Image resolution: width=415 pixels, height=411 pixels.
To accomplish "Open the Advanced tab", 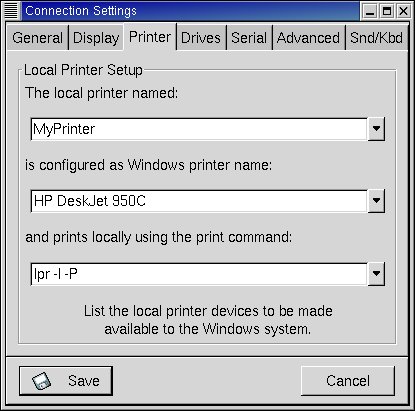I will pyautogui.click(x=308, y=38).
